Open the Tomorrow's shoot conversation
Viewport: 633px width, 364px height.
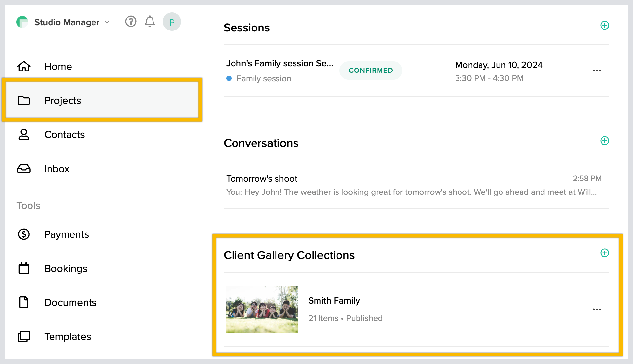point(262,179)
